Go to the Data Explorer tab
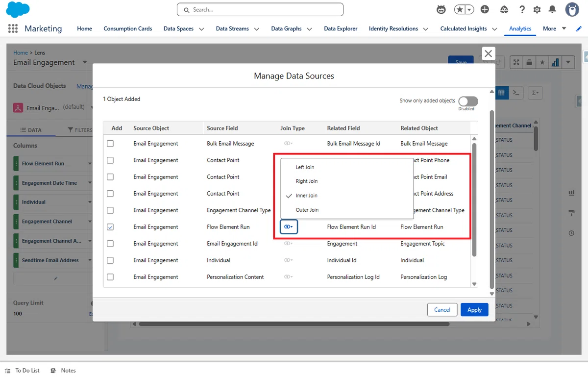588x377 pixels. click(x=341, y=28)
